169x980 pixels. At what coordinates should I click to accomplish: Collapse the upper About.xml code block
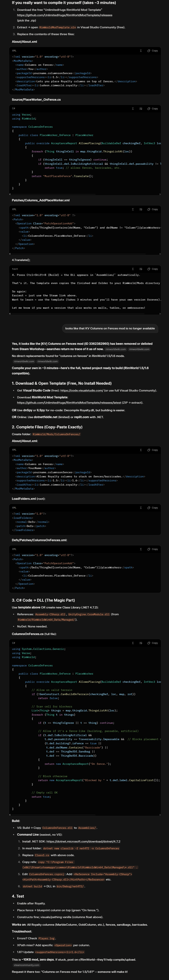[x=141, y=51]
